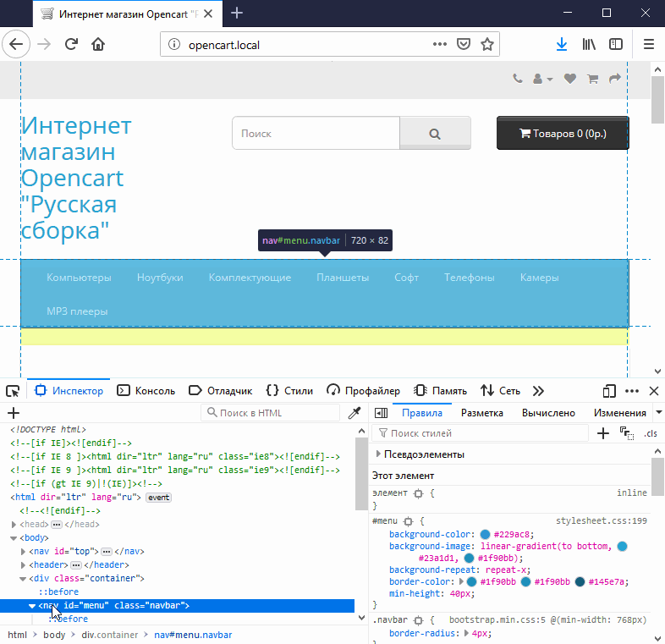Focus the Поиск store search field
Viewport: 665px width, 644px height.
(316, 133)
